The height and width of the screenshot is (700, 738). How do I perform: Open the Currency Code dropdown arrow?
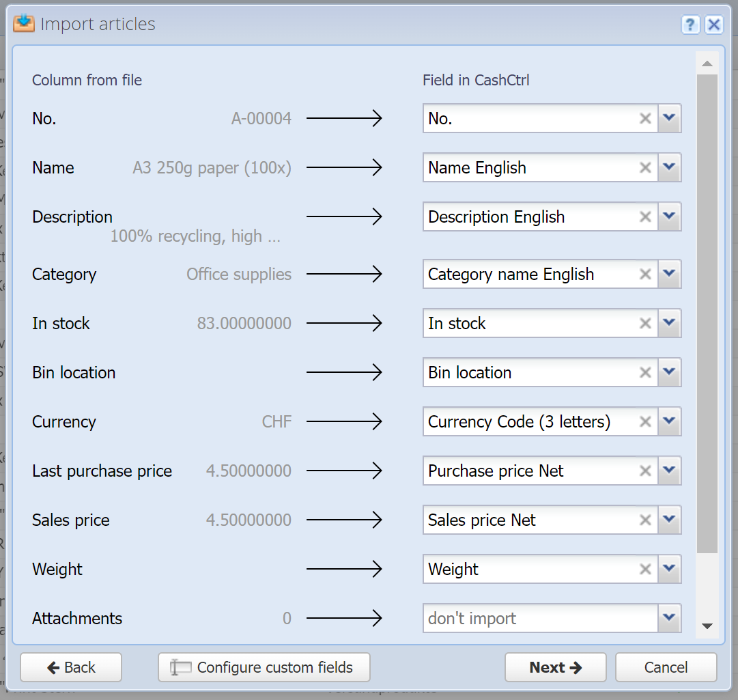669,422
